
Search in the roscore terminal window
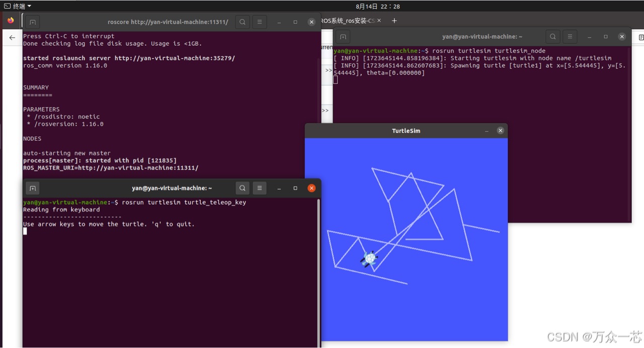point(243,22)
